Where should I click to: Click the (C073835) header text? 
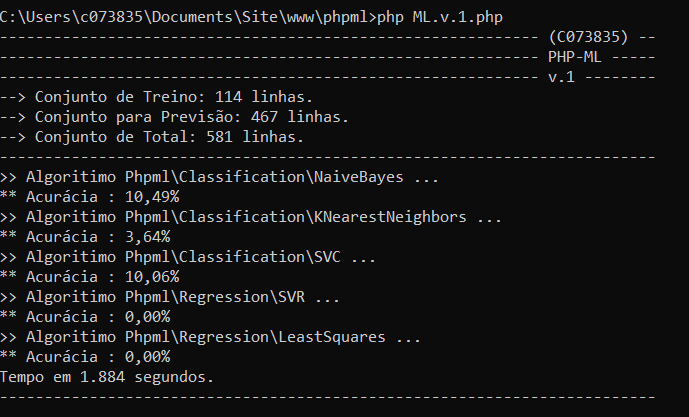588,37
